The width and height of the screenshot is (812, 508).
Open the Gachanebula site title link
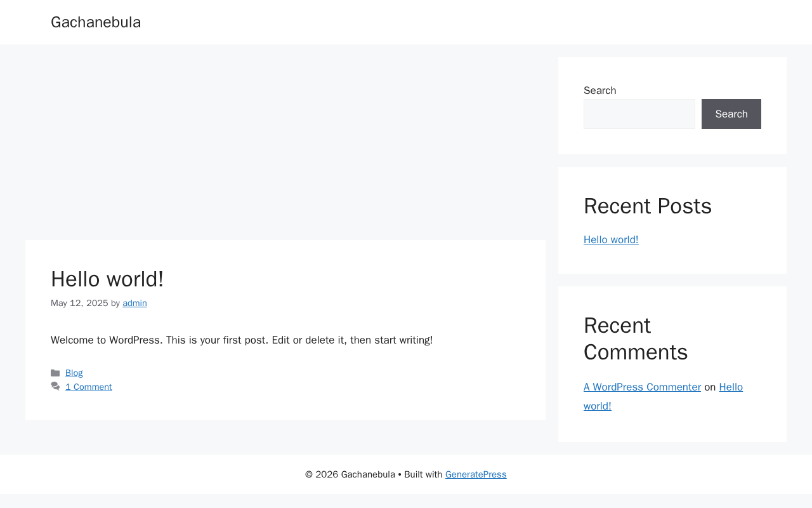coord(96,22)
